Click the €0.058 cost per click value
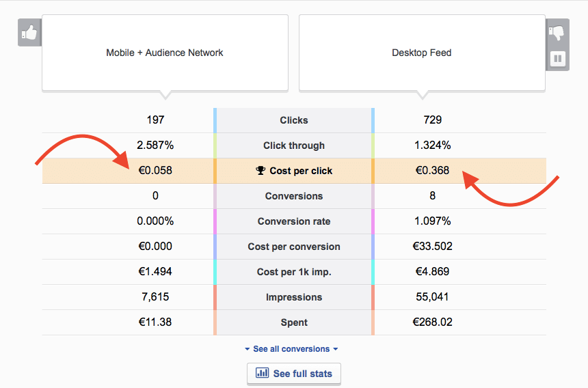588x388 pixels. pyautogui.click(x=155, y=170)
